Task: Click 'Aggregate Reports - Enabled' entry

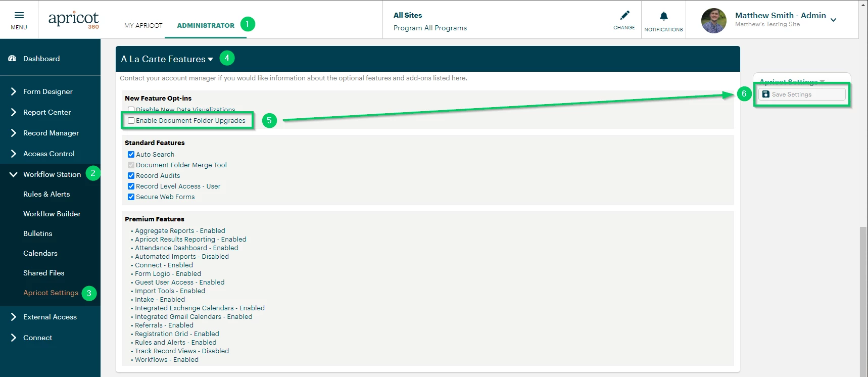Action: (180, 230)
